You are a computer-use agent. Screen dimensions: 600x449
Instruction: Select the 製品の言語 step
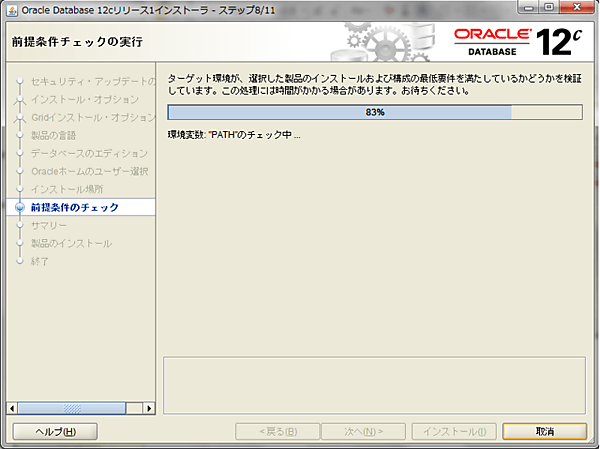coord(53,136)
